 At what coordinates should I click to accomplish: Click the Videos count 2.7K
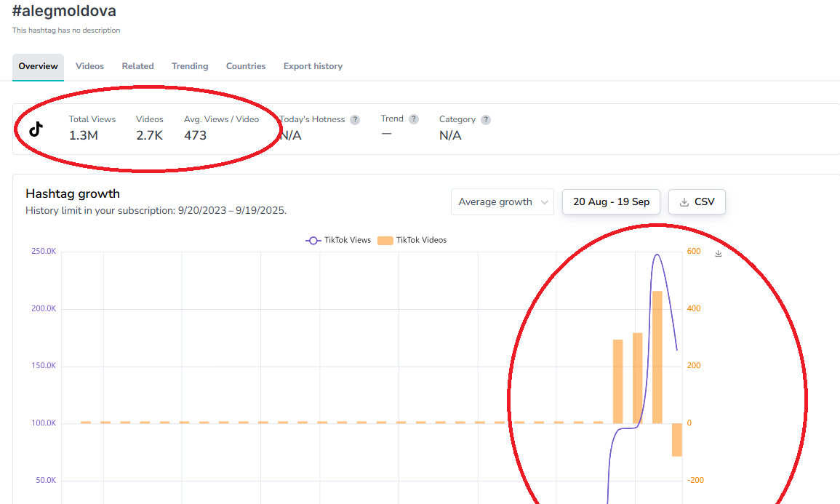[x=150, y=135]
